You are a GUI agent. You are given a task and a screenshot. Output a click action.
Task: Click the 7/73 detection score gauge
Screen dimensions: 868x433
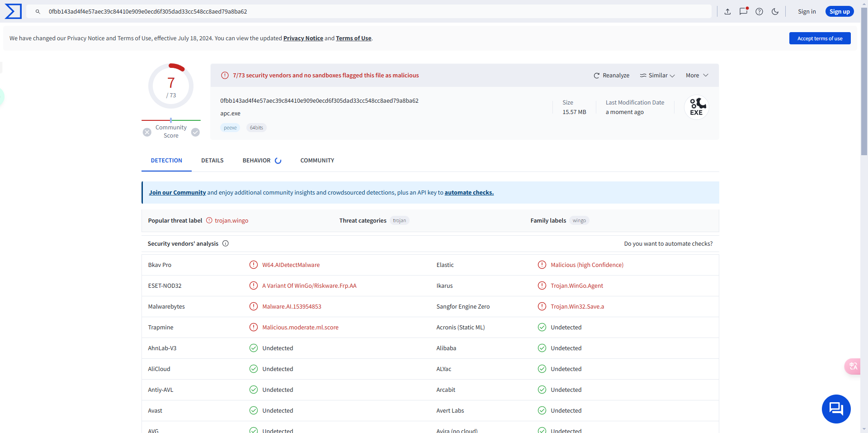tap(171, 86)
